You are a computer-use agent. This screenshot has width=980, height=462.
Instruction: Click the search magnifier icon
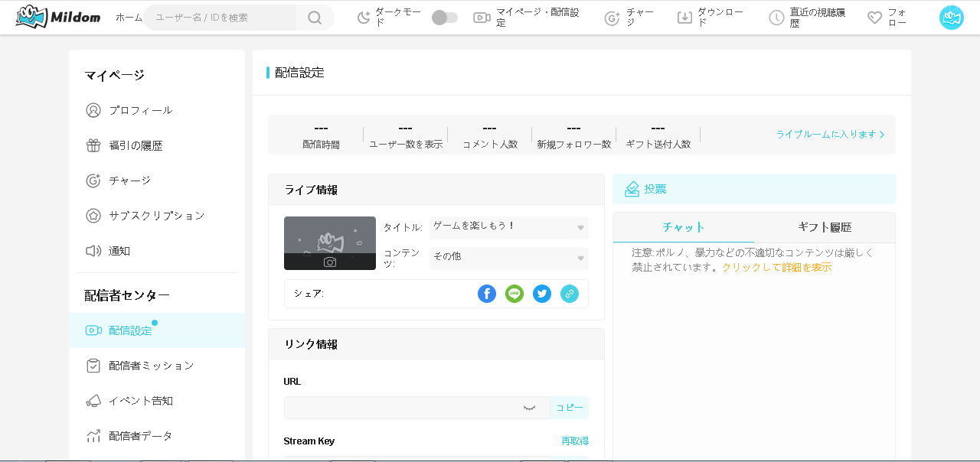click(315, 18)
